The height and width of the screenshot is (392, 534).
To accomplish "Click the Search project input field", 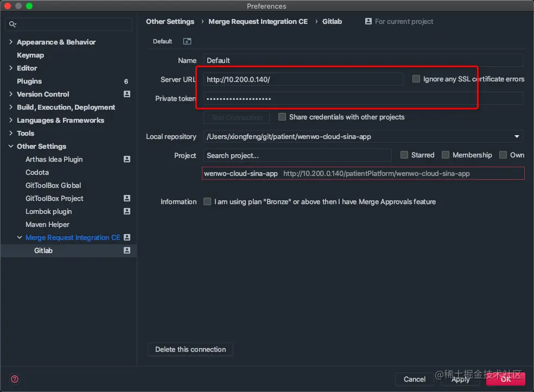I will point(297,155).
